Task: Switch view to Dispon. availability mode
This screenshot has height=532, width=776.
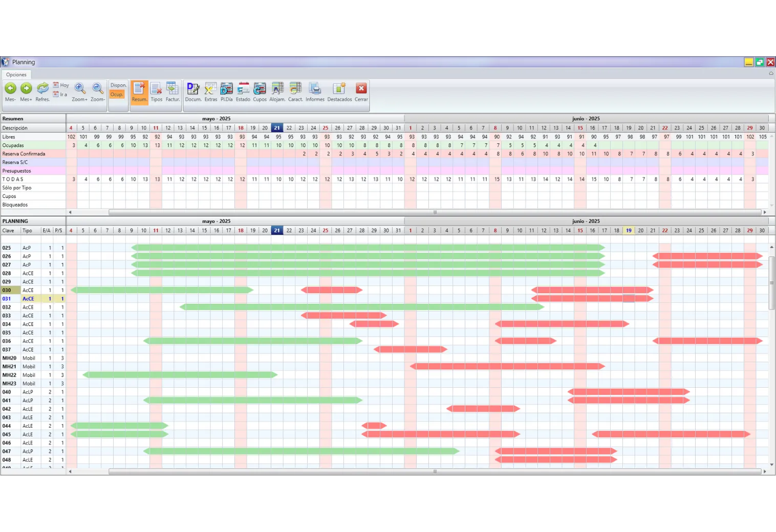Action: click(118, 85)
